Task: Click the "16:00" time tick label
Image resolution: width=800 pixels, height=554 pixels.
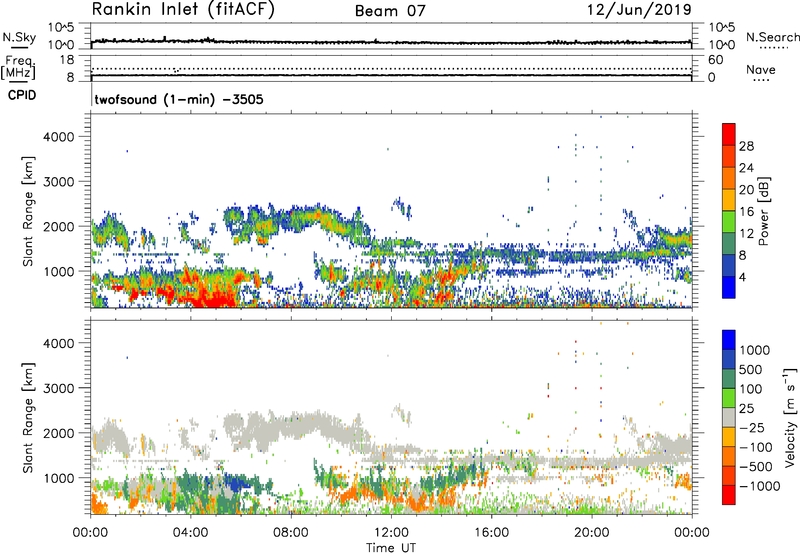Action: (491, 533)
